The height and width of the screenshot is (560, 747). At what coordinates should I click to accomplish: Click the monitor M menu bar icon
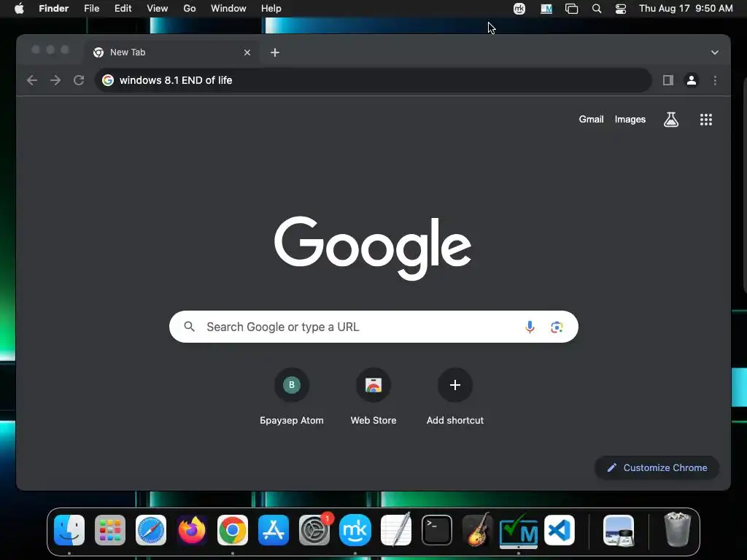pos(546,9)
